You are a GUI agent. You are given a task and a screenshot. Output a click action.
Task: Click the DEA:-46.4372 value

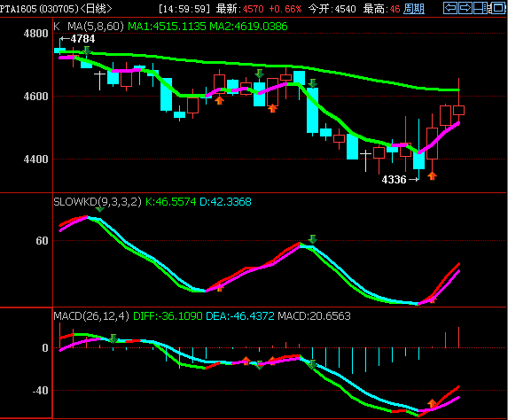240,315
